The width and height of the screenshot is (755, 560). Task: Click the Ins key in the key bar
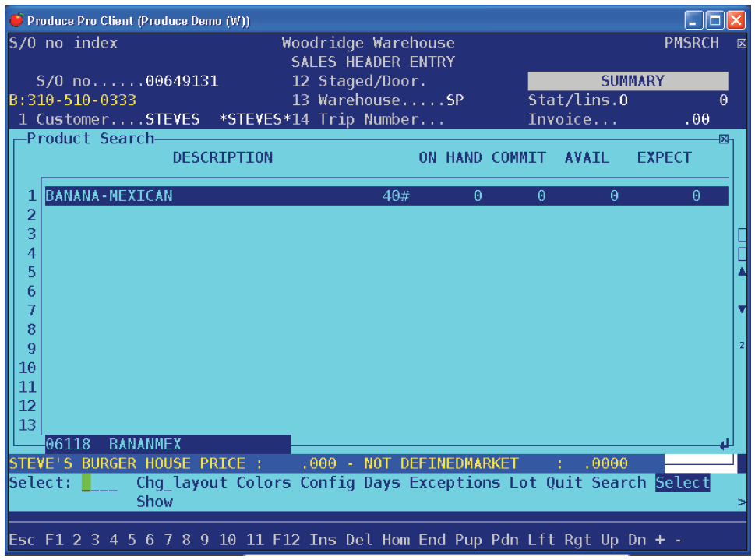point(323,540)
